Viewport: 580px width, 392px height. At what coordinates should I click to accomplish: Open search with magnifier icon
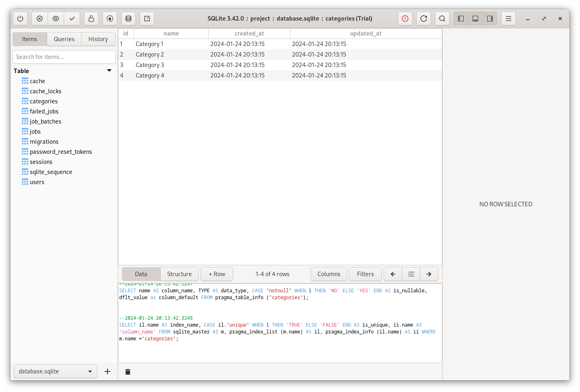point(442,19)
